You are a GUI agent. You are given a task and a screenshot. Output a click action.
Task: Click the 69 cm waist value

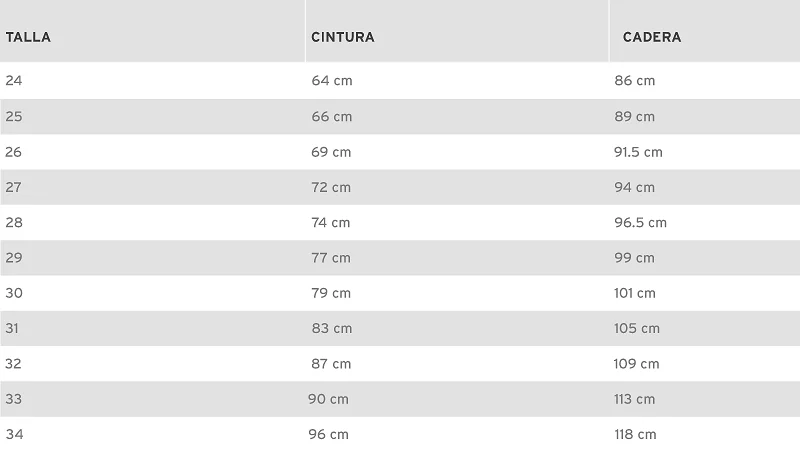coord(331,152)
